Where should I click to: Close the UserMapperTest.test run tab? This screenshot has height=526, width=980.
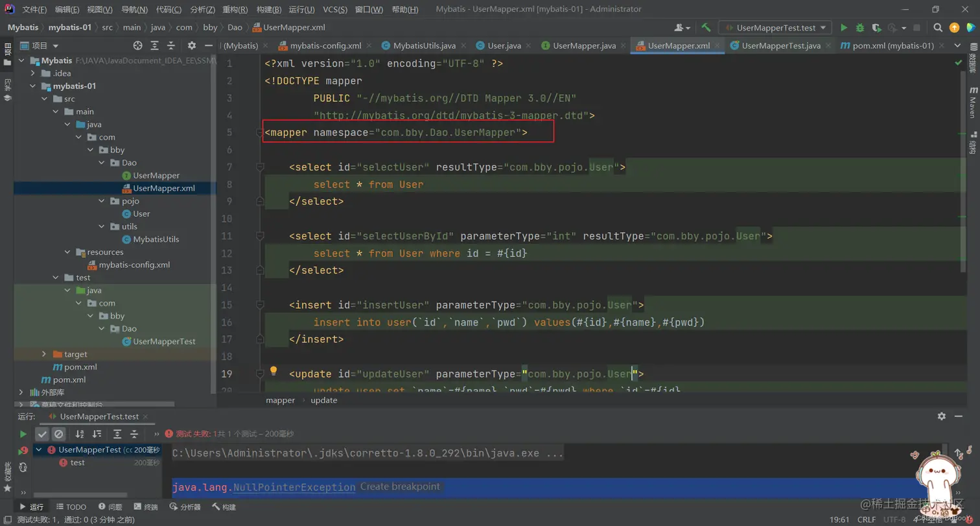click(x=146, y=416)
